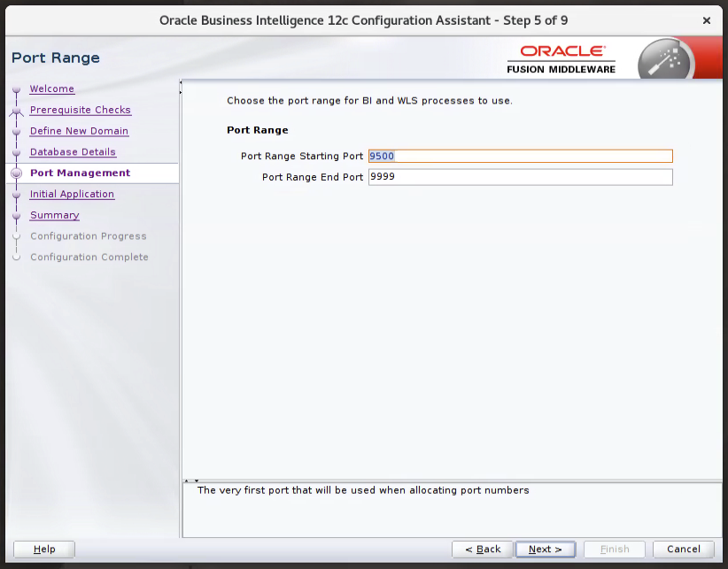Viewport: 728px width, 569px height.
Task: Click the Help button
Action: click(44, 549)
